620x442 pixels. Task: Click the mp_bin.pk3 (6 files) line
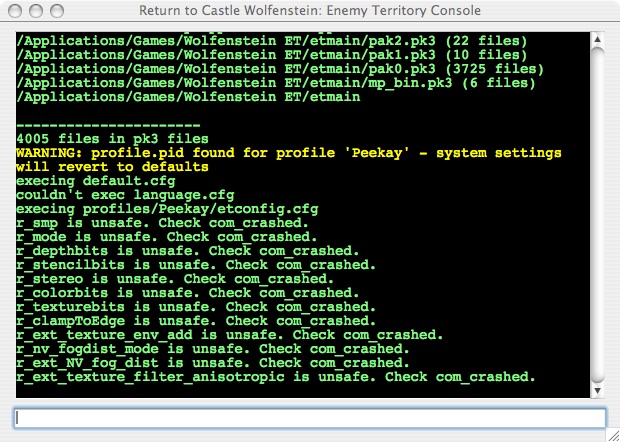click(x=276, y=83)
